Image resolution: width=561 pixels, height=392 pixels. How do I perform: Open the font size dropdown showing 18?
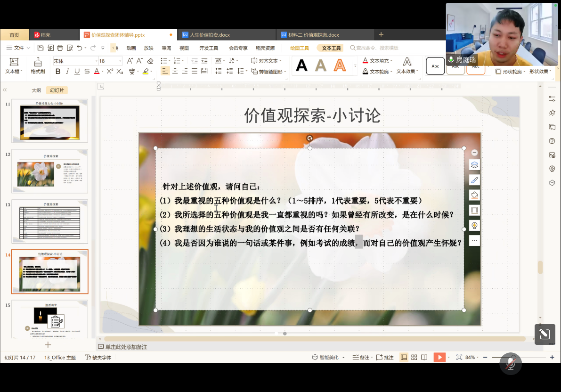110,61
